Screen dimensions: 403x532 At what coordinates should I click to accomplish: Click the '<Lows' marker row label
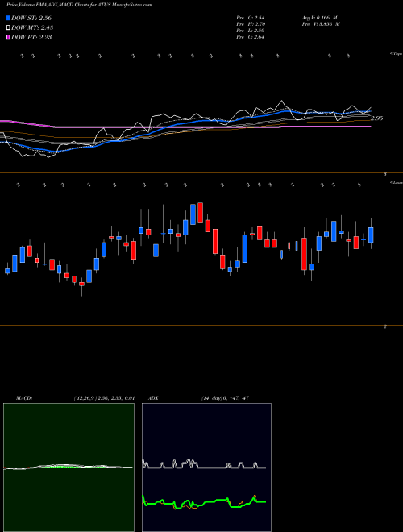tap(396, 182)
